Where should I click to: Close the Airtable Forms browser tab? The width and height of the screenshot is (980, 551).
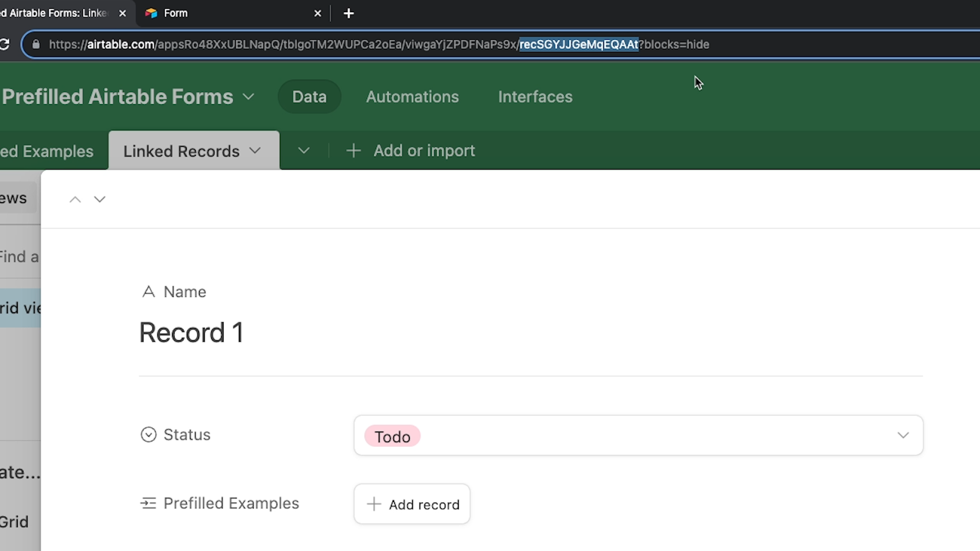pos(123,13)
